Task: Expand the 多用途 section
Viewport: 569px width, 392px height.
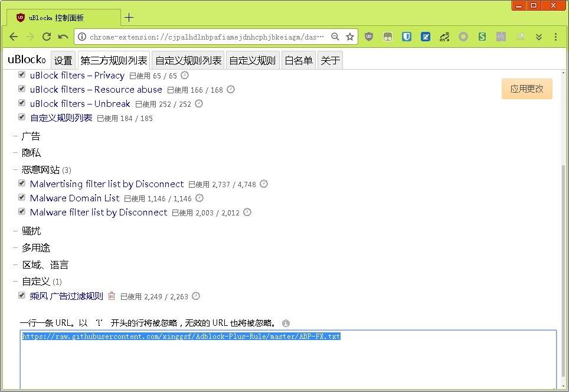Action: click(35, 248)
